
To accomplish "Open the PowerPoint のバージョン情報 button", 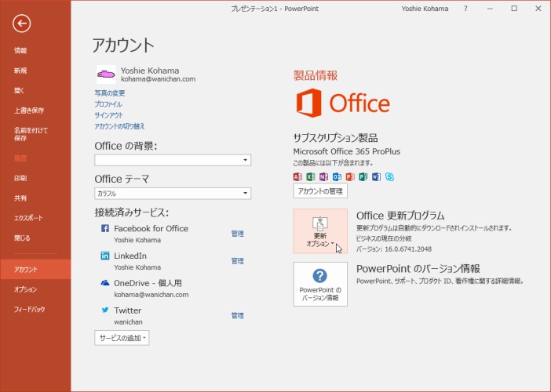I will coord(320,284).
